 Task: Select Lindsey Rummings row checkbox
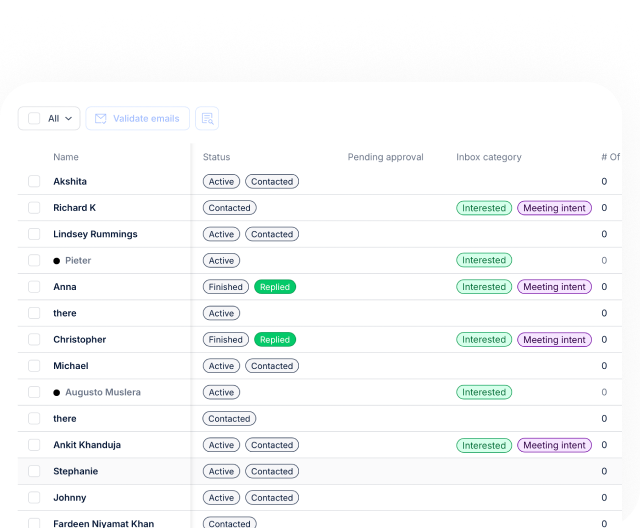coord(34,234)
